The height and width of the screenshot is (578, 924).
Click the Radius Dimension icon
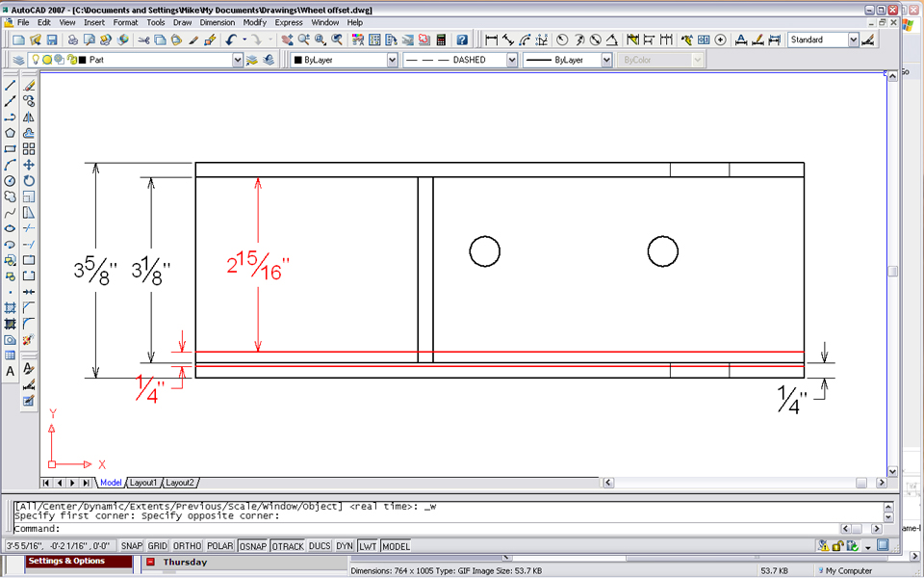(562, 39)
